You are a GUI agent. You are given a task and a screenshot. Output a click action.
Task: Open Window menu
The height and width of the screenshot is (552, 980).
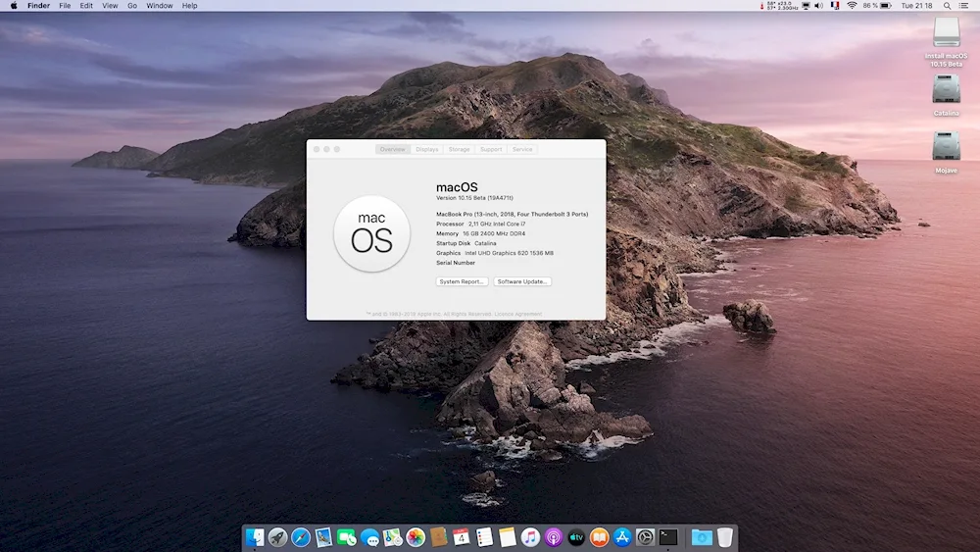[160, 6]
